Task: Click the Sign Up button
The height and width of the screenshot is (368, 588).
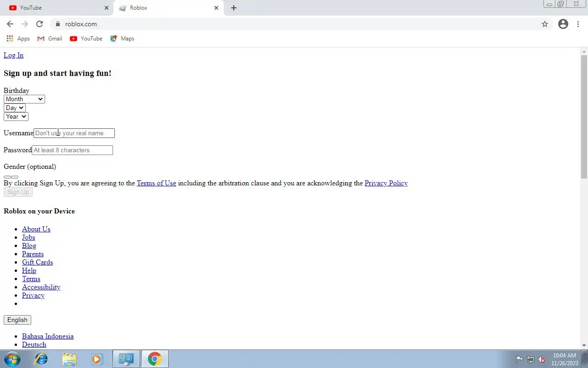Action: click(x=18, y=192)
